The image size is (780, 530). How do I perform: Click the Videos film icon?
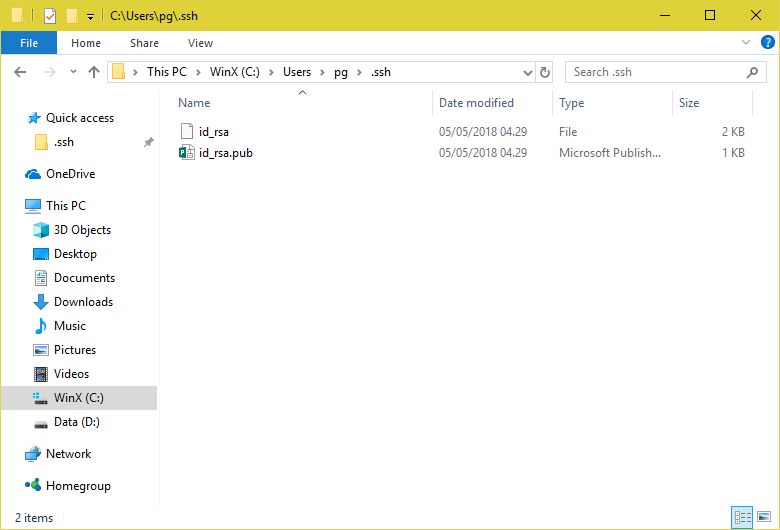pyautogui.click(x=41, y=374)
